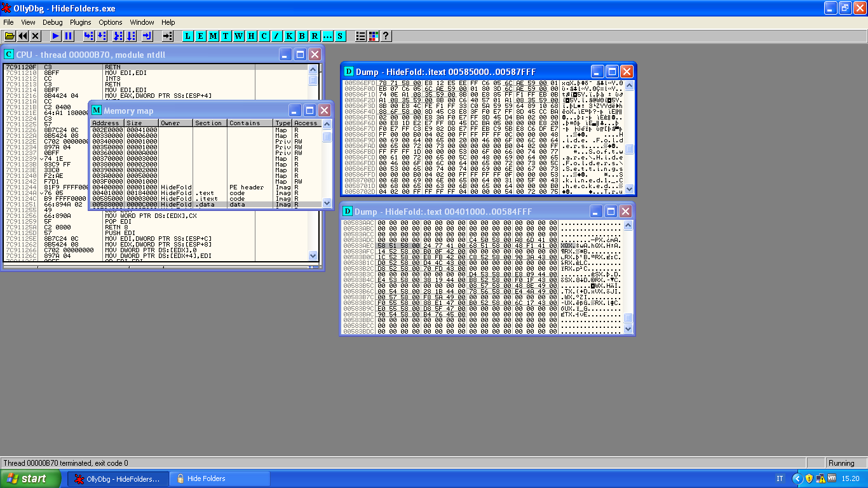
Task: Click the .itext Dump window scrollbar down arrow
Action: 629,189
